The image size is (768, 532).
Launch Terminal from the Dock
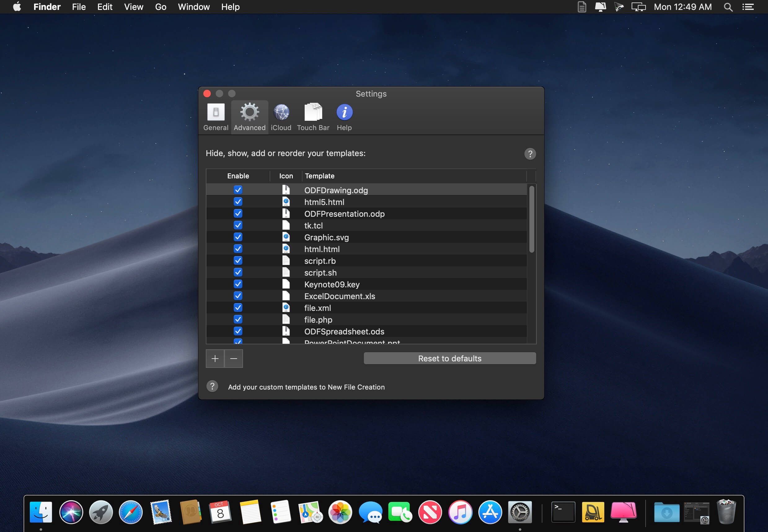point(563,512)
